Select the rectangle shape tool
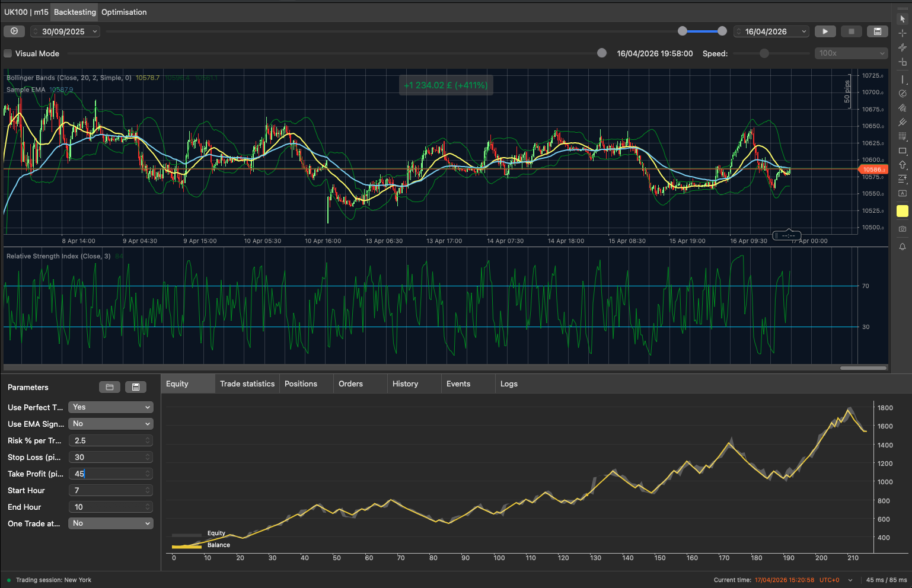The width and height of the screenshot is (912, 588). 903,151
